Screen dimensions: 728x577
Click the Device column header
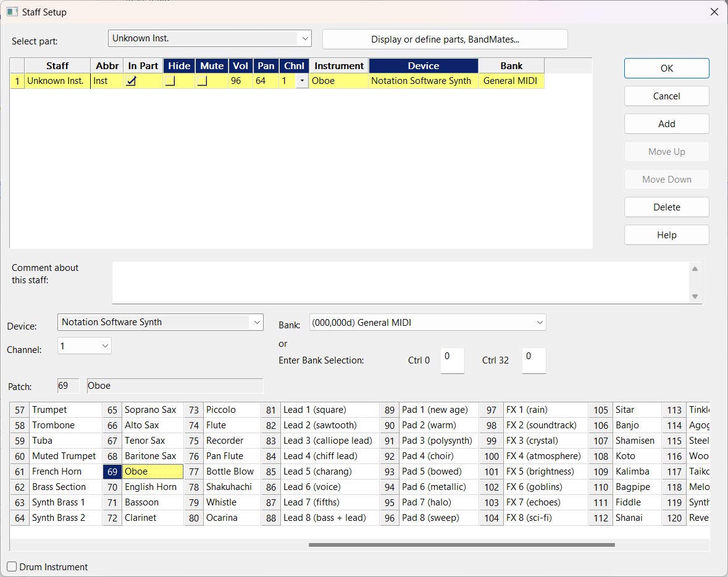click(423, 65)
